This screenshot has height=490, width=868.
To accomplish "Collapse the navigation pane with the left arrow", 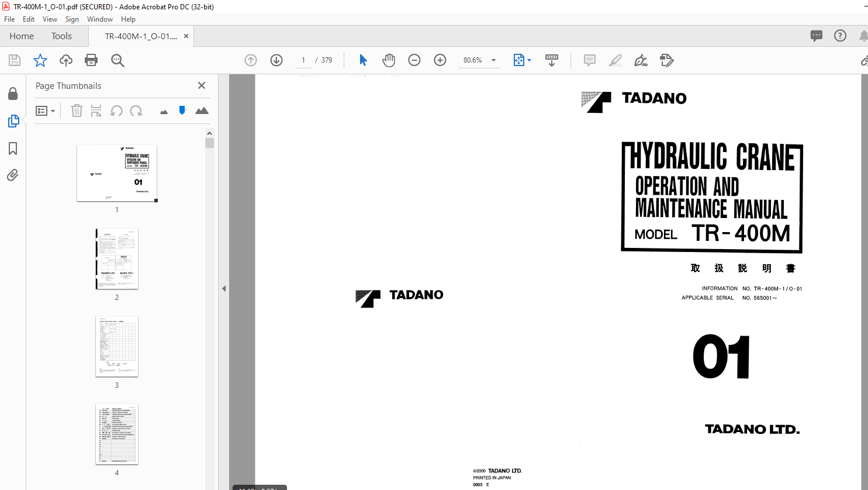I will click(224, 288).
